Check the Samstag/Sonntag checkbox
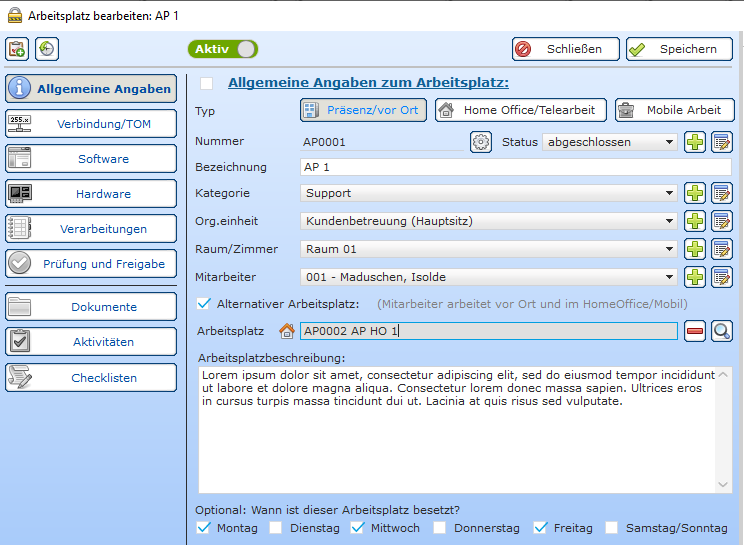 point(612,527)
